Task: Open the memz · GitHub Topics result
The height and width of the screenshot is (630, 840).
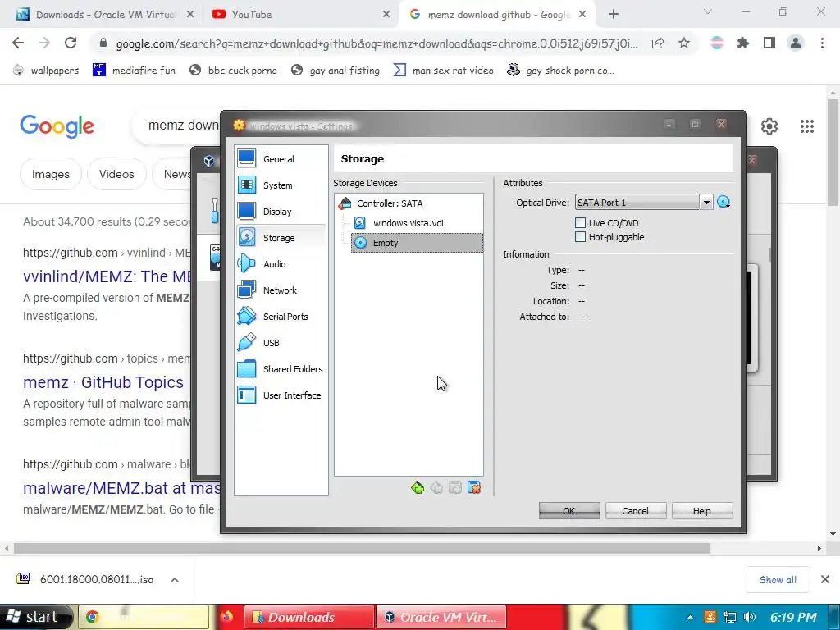Action: [103, 382]
